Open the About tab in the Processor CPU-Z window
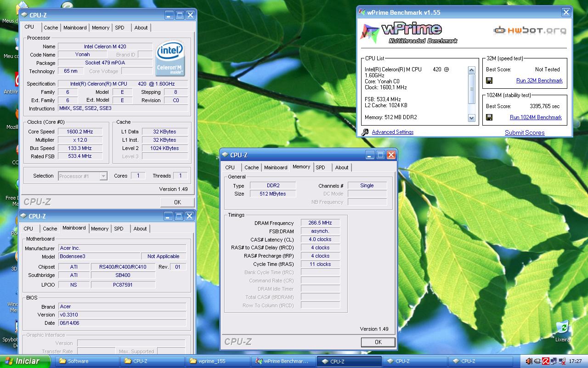Viewport: 588px width, 368px height. [x=141, y=28]
